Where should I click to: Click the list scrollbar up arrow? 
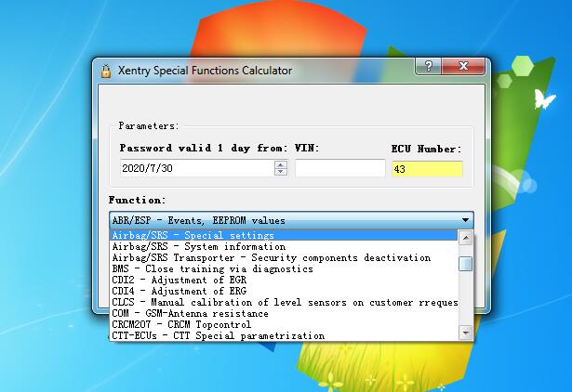click(x=465, y=238)
